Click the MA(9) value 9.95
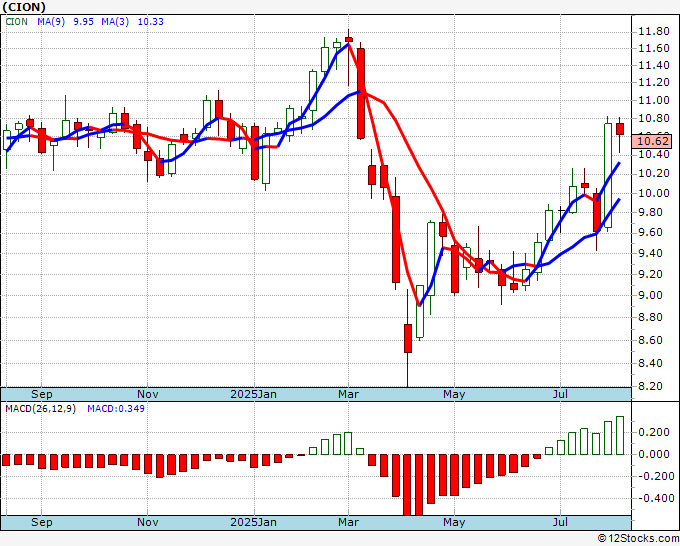This screenshot has height=546, width=680. tap(83, 22)
